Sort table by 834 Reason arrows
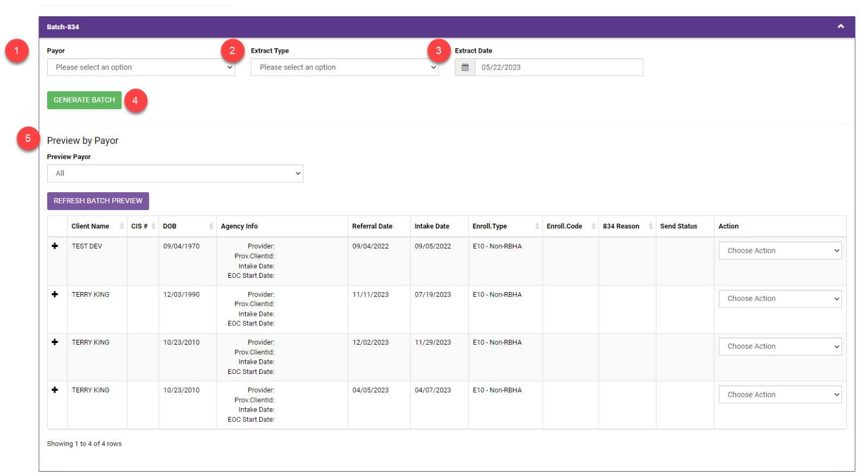This screenshot has width=868, height=476. [650, 226]
